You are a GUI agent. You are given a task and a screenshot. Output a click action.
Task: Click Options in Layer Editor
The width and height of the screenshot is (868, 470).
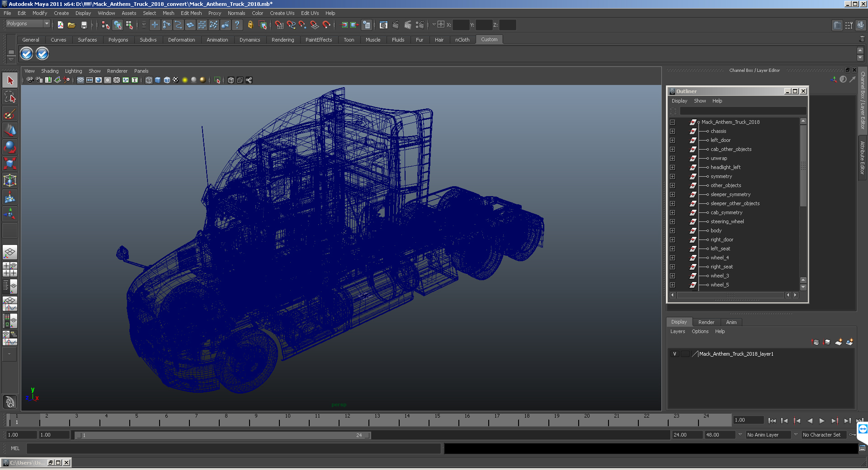[x=700, y=331]
